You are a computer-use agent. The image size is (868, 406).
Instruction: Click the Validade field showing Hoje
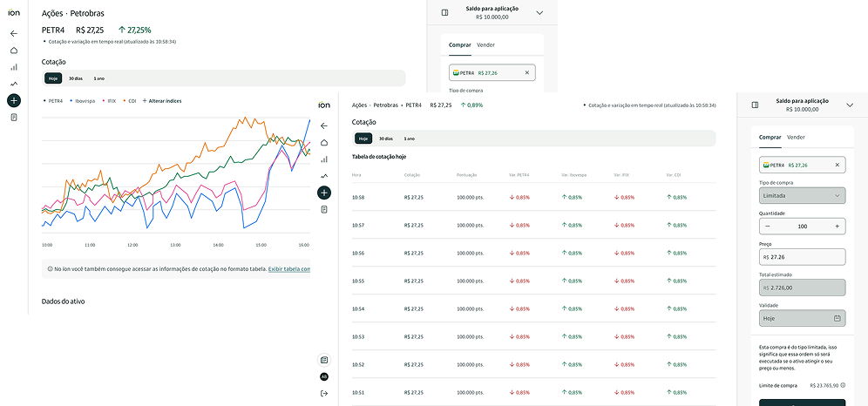pyautogui.click(x=802, y=318)
